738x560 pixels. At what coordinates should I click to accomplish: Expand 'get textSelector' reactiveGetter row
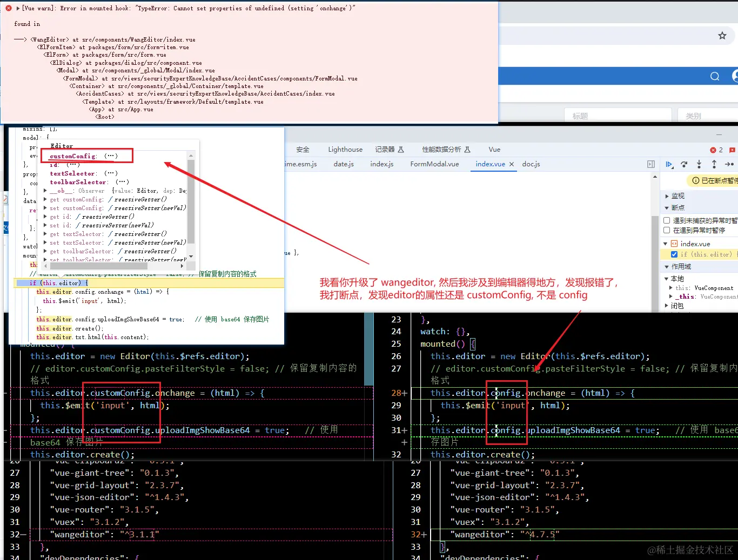(x=45, y=234)
